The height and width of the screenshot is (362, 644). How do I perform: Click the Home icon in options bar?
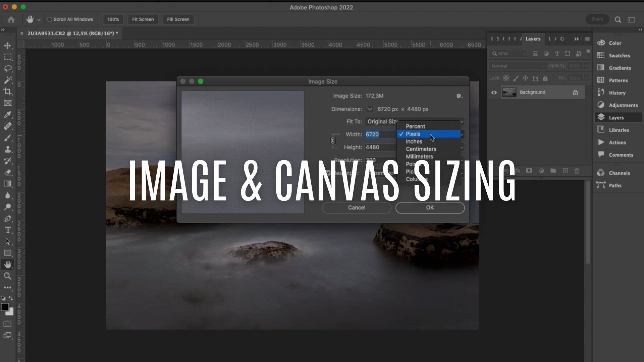point(11,19)
